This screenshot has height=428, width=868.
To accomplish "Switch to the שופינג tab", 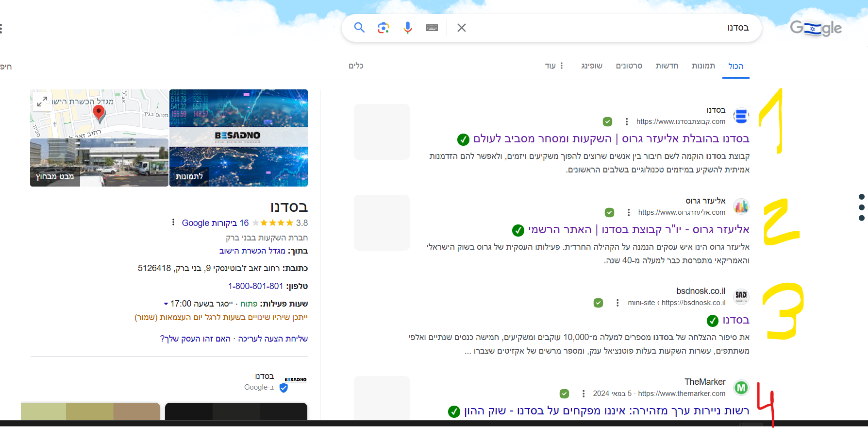I will pyautogui.click(x=592, y=66).
